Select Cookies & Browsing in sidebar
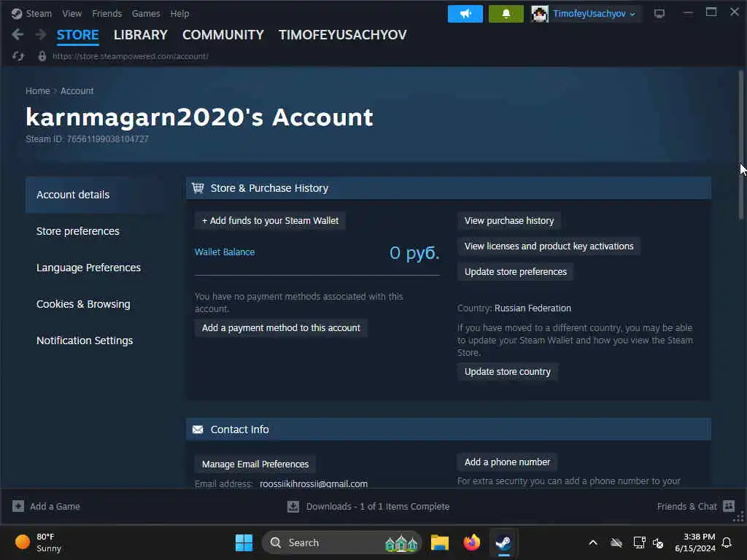Image resolution: width=747 pixels, height=560 pixels. point(83,304)
